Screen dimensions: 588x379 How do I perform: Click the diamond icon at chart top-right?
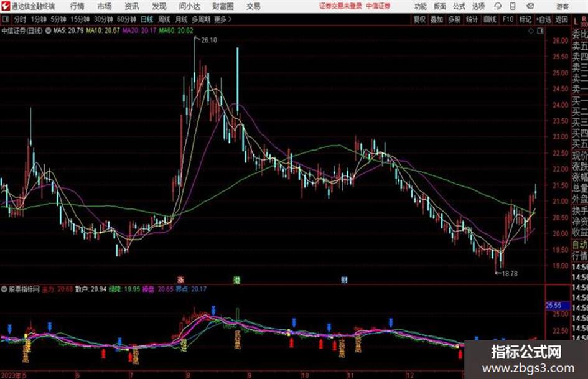[x=531, y=31]
